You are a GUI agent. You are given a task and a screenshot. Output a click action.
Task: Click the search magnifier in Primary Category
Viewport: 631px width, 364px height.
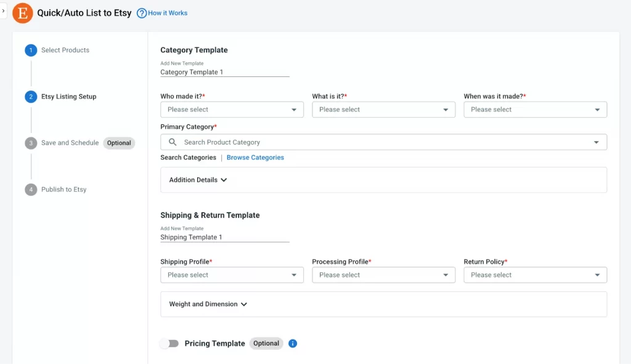[x=173, y=142]
